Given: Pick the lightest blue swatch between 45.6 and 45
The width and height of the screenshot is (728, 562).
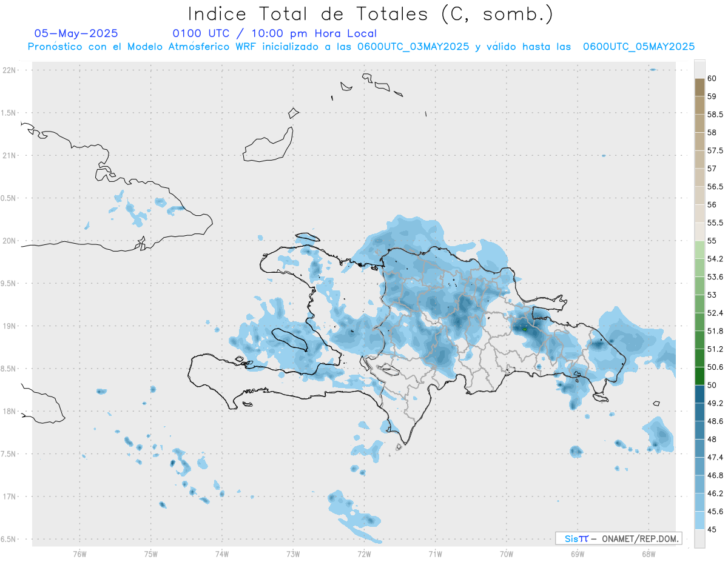Looking at the screenshot, I should pyautogui.click(x=699, y=521).
